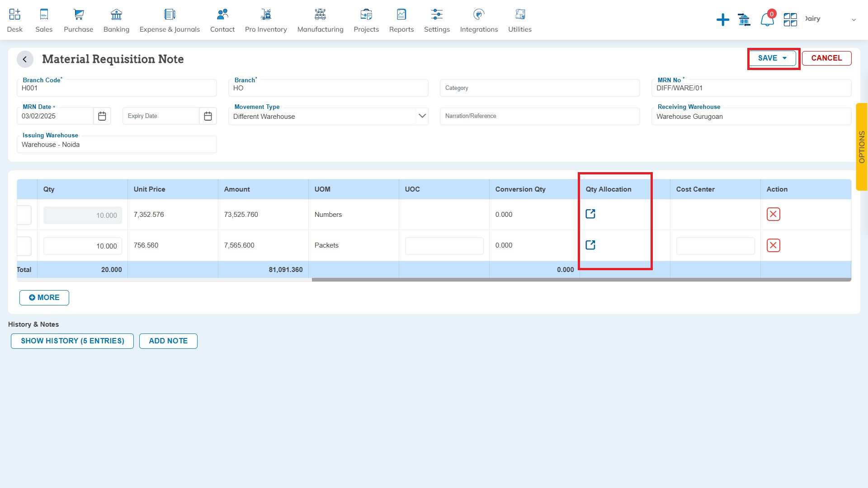Open the OPTIONS side panel

coord(862,147)
